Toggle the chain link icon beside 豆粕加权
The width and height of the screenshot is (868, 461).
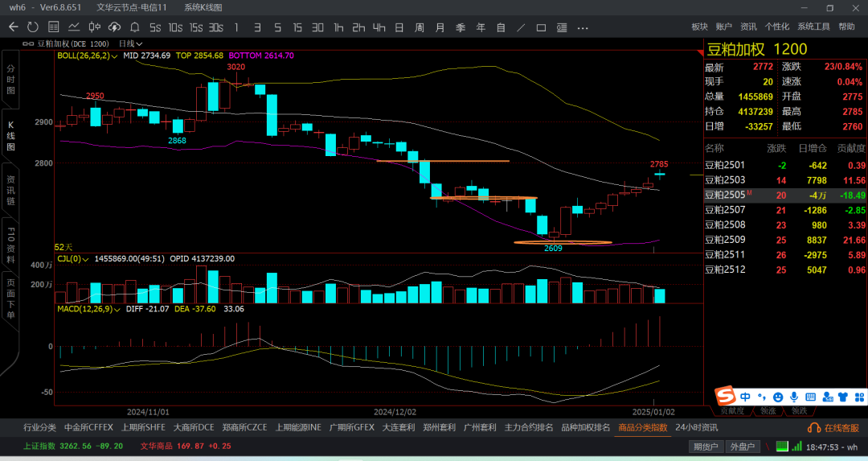(28, 43)
